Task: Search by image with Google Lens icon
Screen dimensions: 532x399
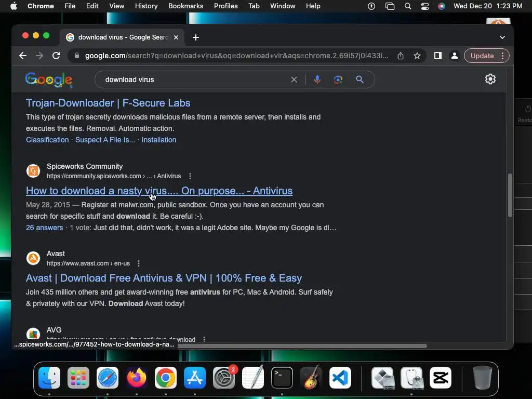Action: [x=338, y=79]
